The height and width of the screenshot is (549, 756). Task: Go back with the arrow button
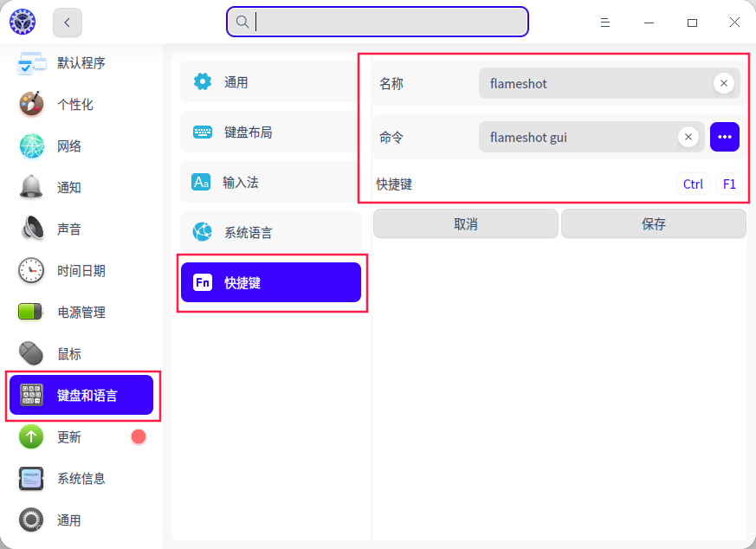tap(67, 23)
